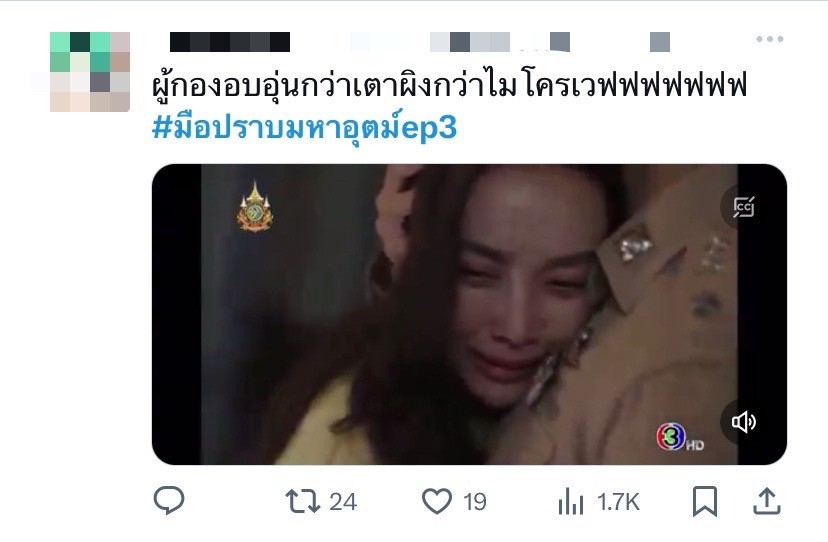Open view analytics bar chart icon
The image size is (828, 542).
point(571,501)
